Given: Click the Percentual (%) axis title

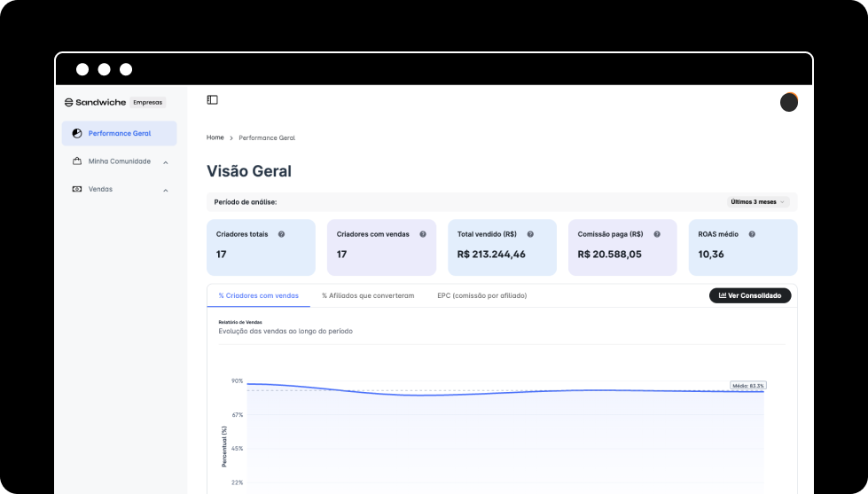Looking at the screenshot, I should click(224, 446).
